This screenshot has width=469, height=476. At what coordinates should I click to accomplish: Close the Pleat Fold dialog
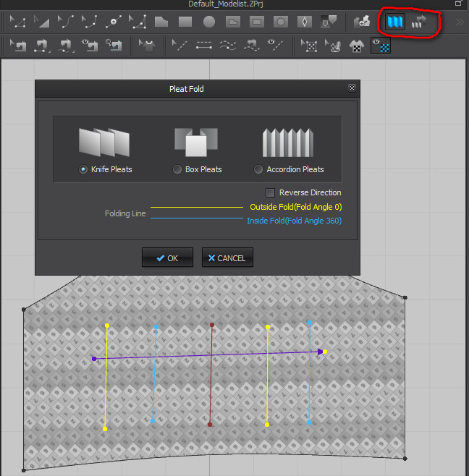352,88
